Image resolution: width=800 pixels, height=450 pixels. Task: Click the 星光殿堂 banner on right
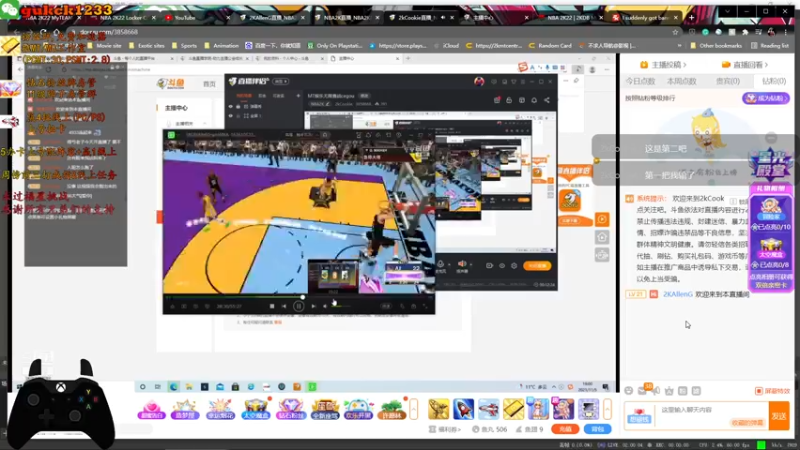[770, 166]
